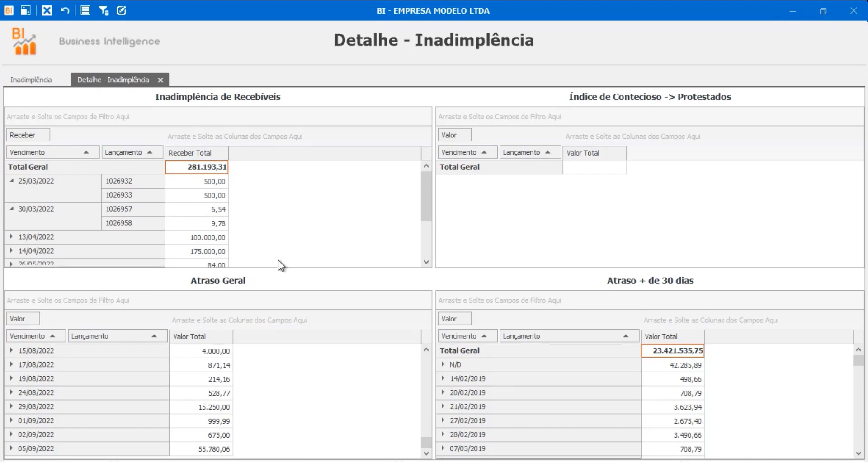Screen dimensions: 868x462
Task: Click Valor Total header in Índice de Contecioso
Action: pos(594,153)
